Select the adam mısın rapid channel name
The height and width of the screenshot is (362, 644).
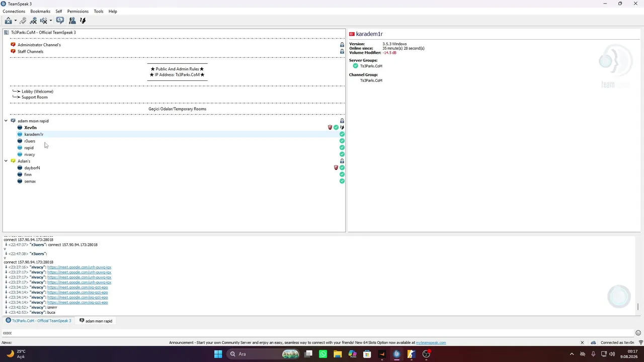33,121
